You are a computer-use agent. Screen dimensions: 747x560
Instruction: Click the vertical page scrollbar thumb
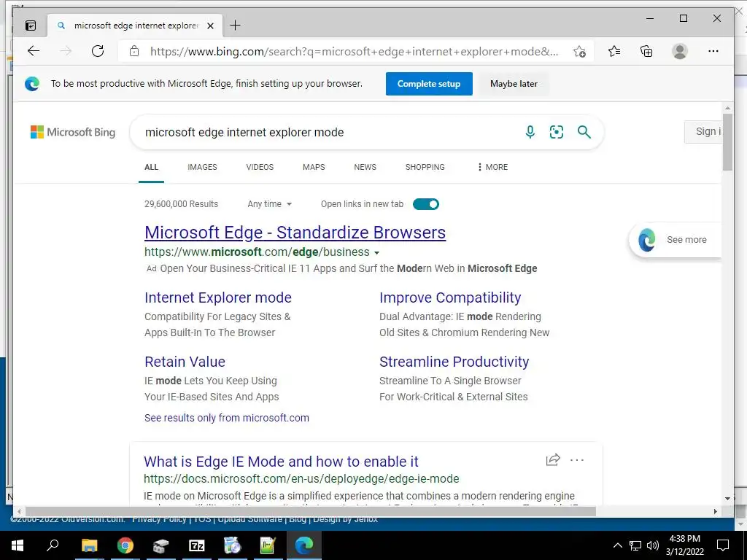(x=727, y=142)
